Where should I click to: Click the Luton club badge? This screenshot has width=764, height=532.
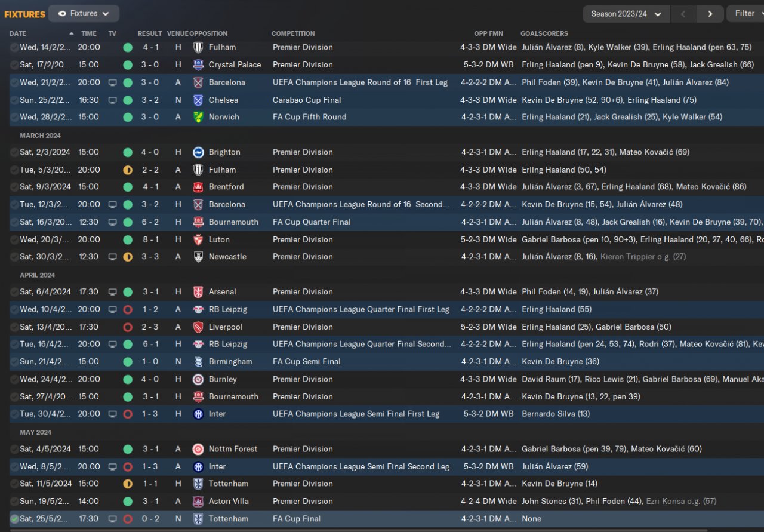pos(198,239)
